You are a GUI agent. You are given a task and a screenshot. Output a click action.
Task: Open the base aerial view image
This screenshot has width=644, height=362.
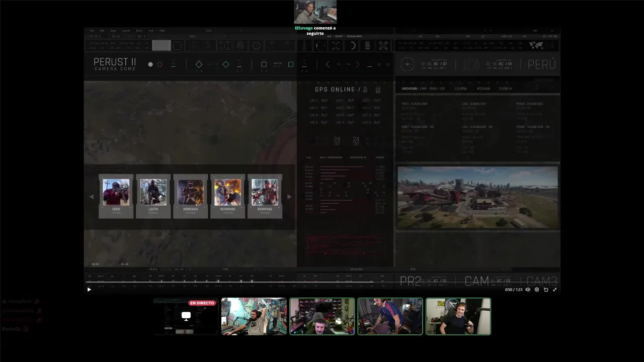pos(477,198)
